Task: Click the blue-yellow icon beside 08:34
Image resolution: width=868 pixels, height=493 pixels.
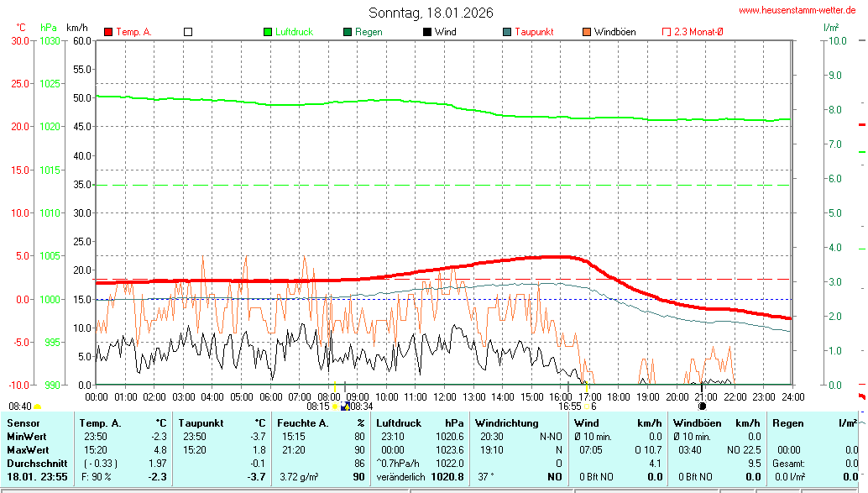Action: 345,406
